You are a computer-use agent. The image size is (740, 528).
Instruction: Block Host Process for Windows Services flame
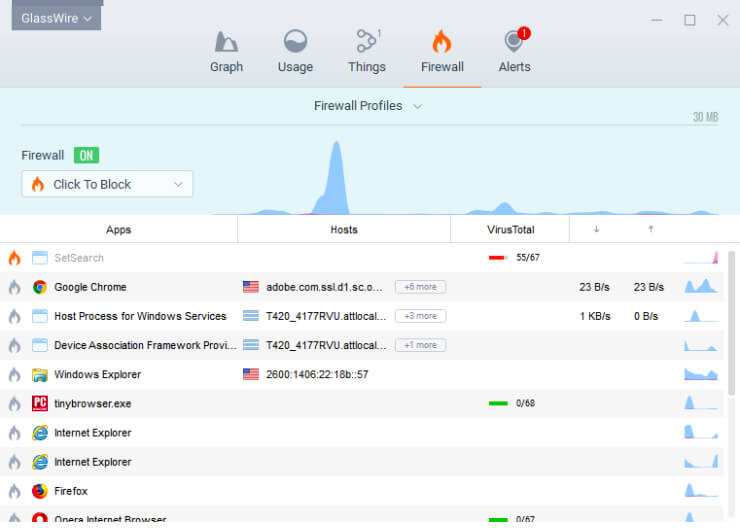click(x=15, y=316)
